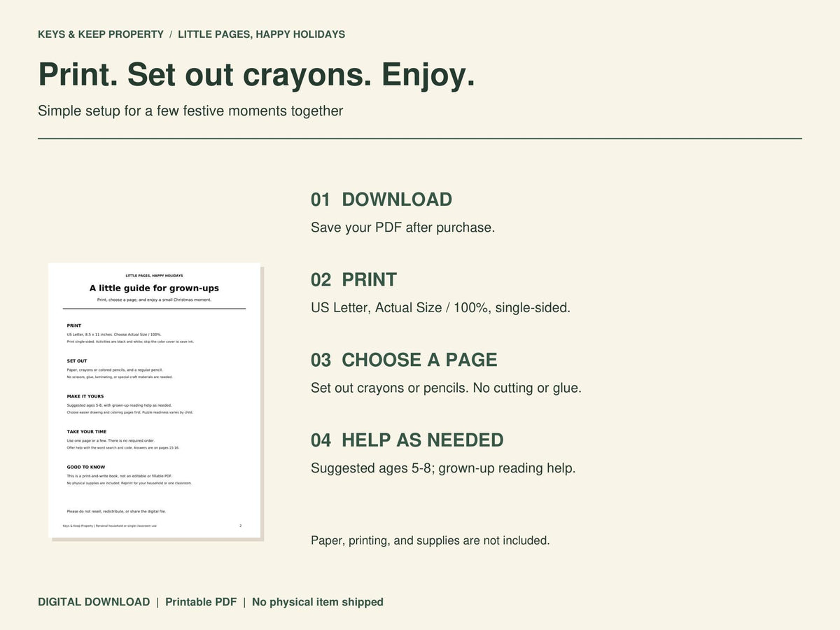Click 'SET OUT' heading in page preview
Screen dimensions: 840x630
coord(76,361)
